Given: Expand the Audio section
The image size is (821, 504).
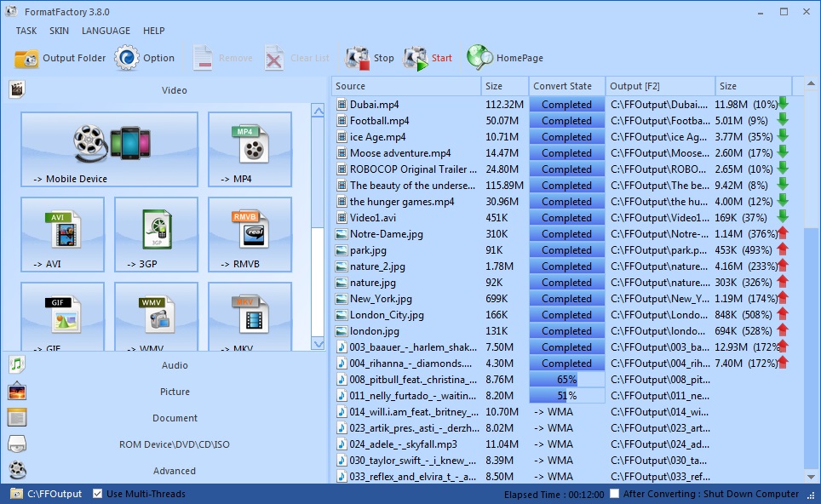Looking at the screenshot, I should point(175,365).
